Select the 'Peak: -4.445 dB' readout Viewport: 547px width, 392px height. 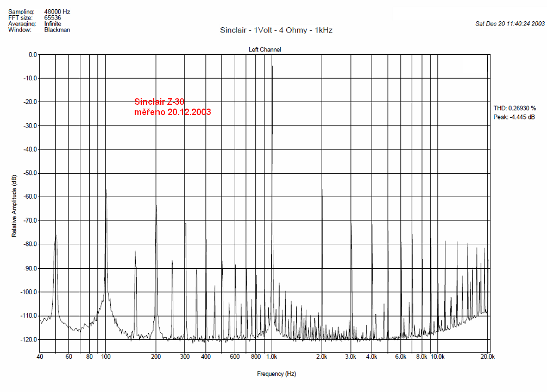pyautogui.click(x=514, y=117)
